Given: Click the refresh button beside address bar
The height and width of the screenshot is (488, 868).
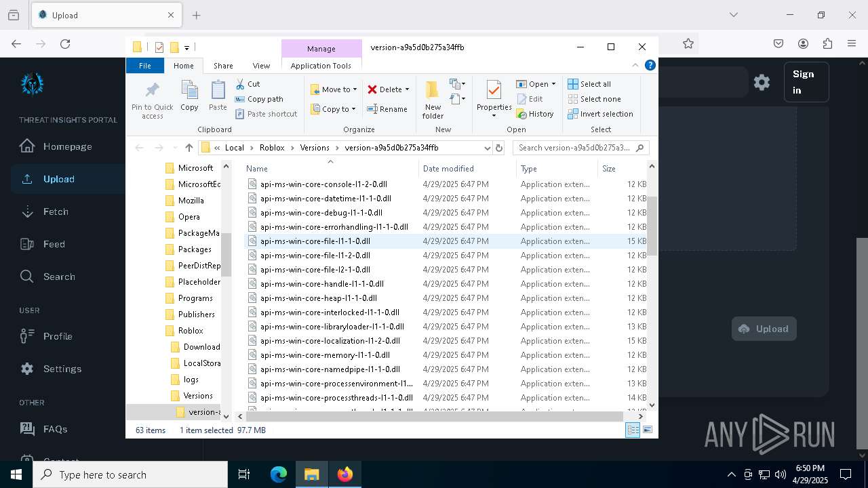Looking at the screenshot, I should coord(499,148).
